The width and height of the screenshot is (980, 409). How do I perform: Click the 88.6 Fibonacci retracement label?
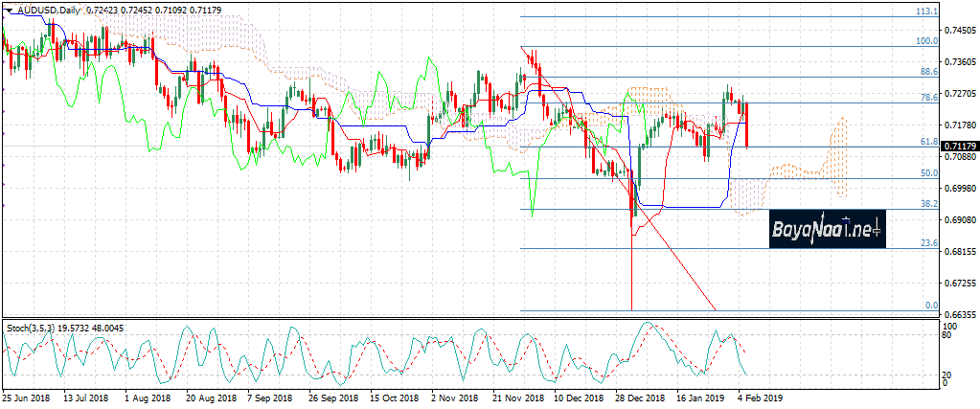point(927,72)
